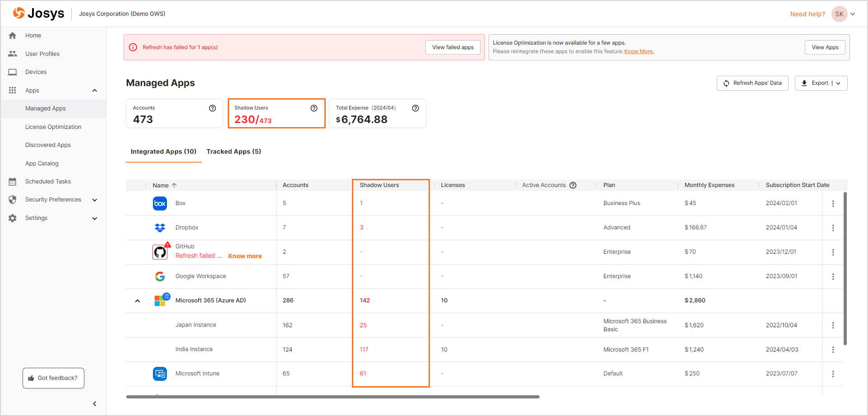This screenshot has height=416, width=868.
Task: Click the Shadow Users column header
Action: [379, 185]
